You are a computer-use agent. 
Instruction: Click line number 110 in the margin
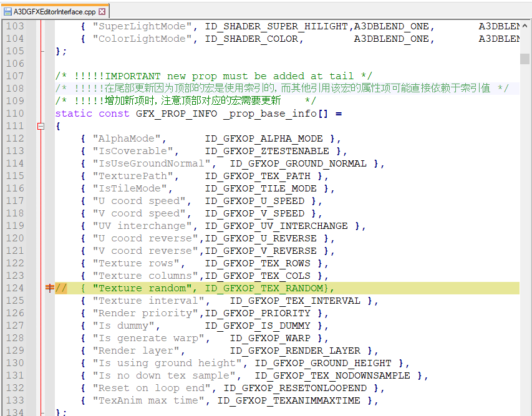15,114
